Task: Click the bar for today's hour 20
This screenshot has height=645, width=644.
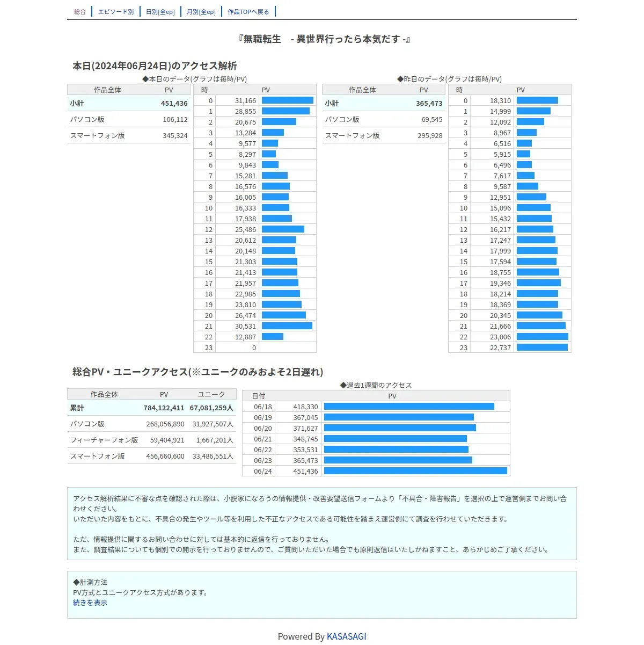Action: (x=284, y=315)
